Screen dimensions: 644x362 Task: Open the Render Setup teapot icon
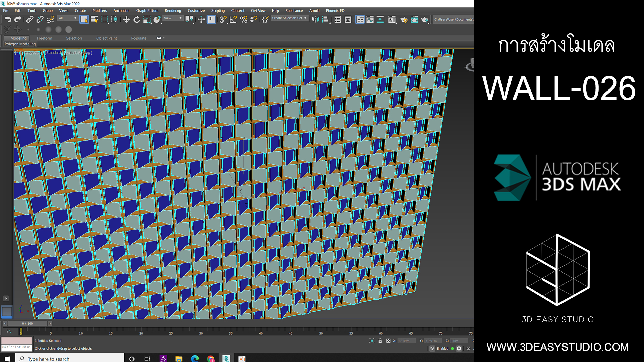404,20
